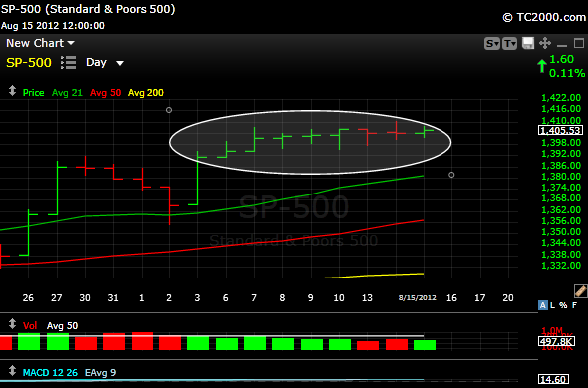
Task: Click the volume pane Avg 50 label
Action: [62, 326]
